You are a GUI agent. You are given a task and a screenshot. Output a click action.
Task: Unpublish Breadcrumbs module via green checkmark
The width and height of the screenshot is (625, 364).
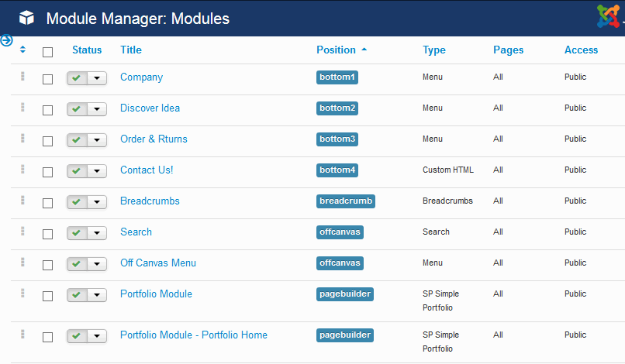coord(77,202)
